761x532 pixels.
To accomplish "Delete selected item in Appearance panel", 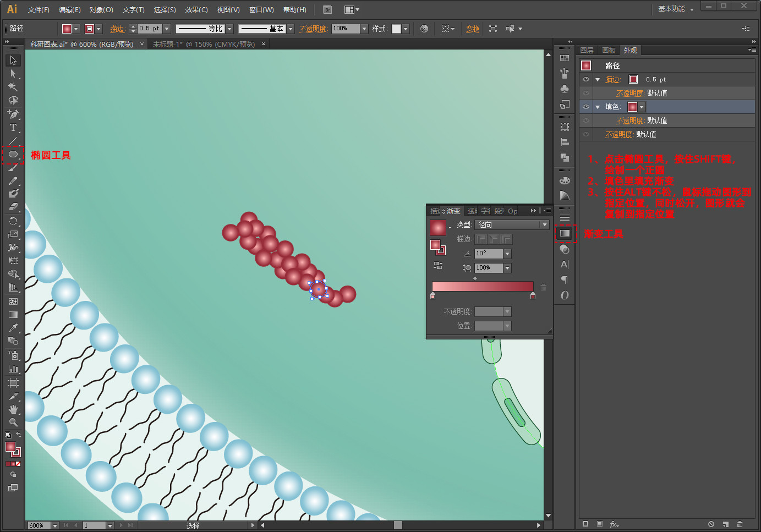I will (740, 524).
